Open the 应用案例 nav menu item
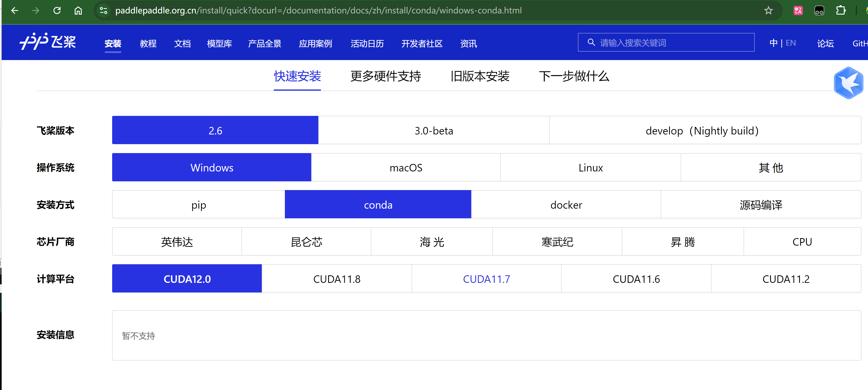The height and width of the screenshot is (390, 868). [x=315, y=43]
